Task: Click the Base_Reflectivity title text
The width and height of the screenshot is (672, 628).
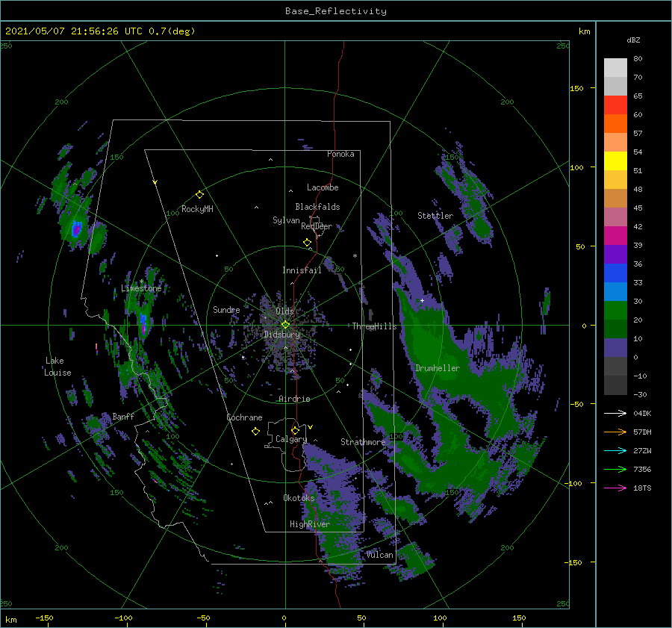Action: pyautogui.click(x=336, y=11)
